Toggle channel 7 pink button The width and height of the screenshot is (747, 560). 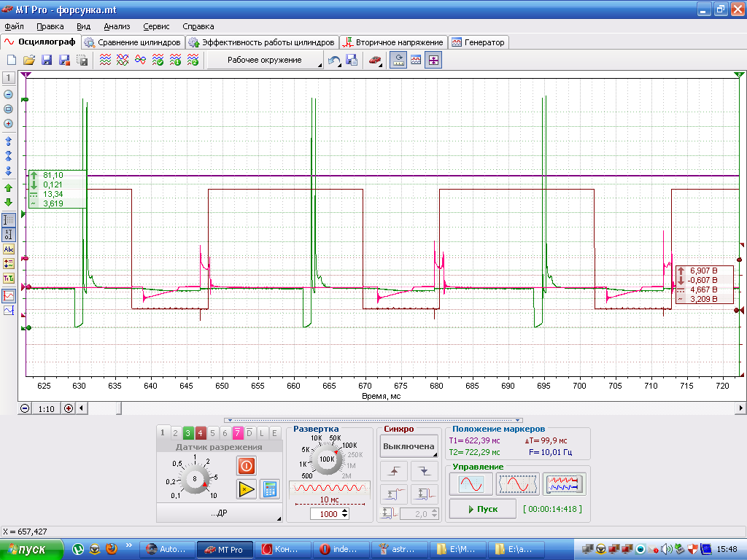coord(237,433)
